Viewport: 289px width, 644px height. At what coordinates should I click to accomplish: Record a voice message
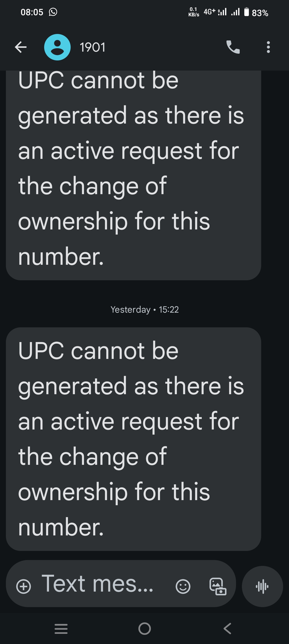coord(262,586)
